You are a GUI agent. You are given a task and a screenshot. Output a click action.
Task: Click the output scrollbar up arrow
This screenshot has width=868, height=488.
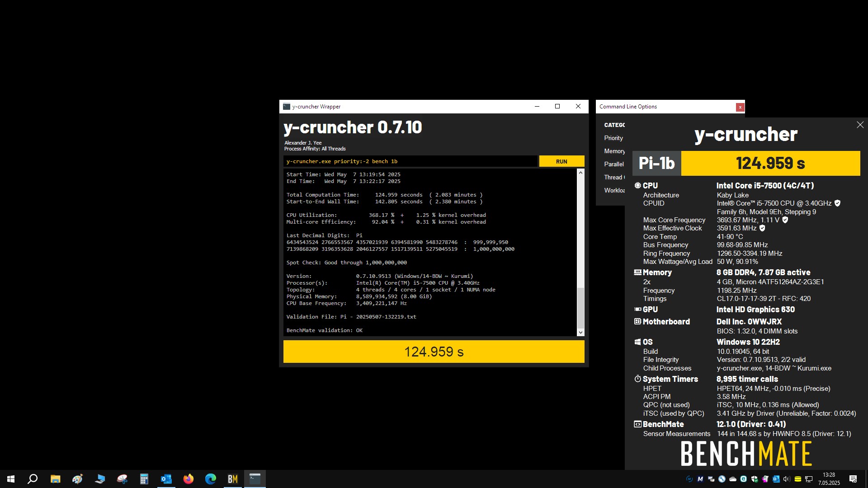[580, 173]
